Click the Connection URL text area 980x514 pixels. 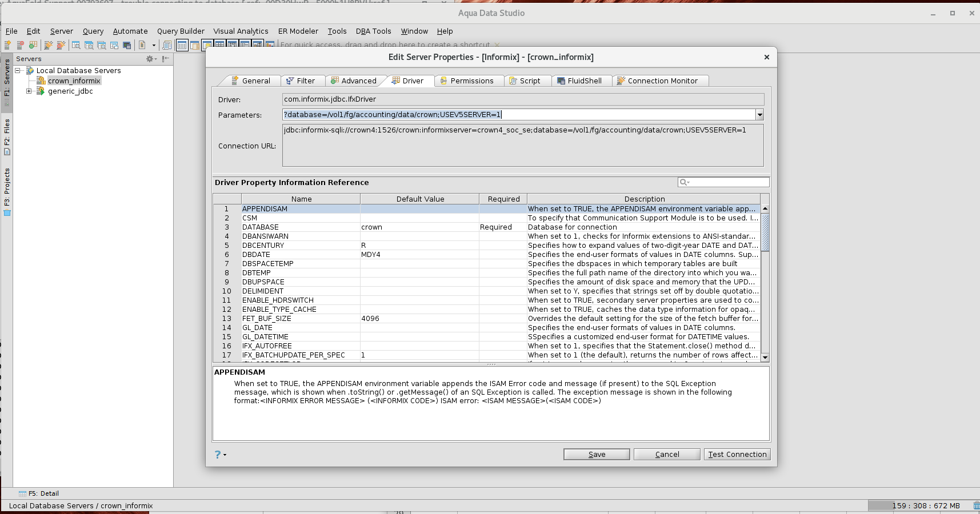(523, 146)
